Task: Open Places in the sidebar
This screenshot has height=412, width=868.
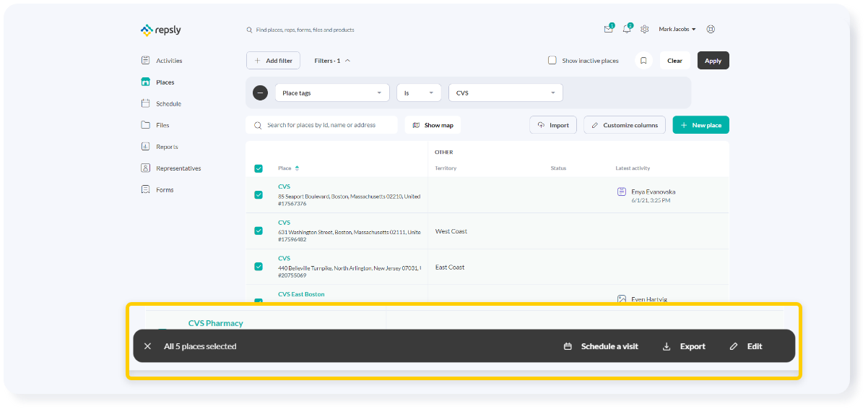Action: point(158,82)
